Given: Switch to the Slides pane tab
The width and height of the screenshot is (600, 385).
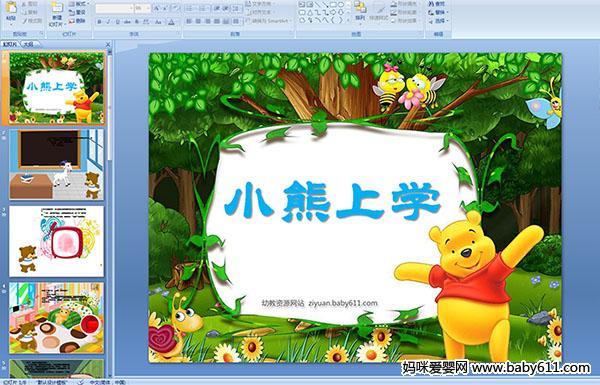Looking at the screenshot, I should [x=10, y=44].
